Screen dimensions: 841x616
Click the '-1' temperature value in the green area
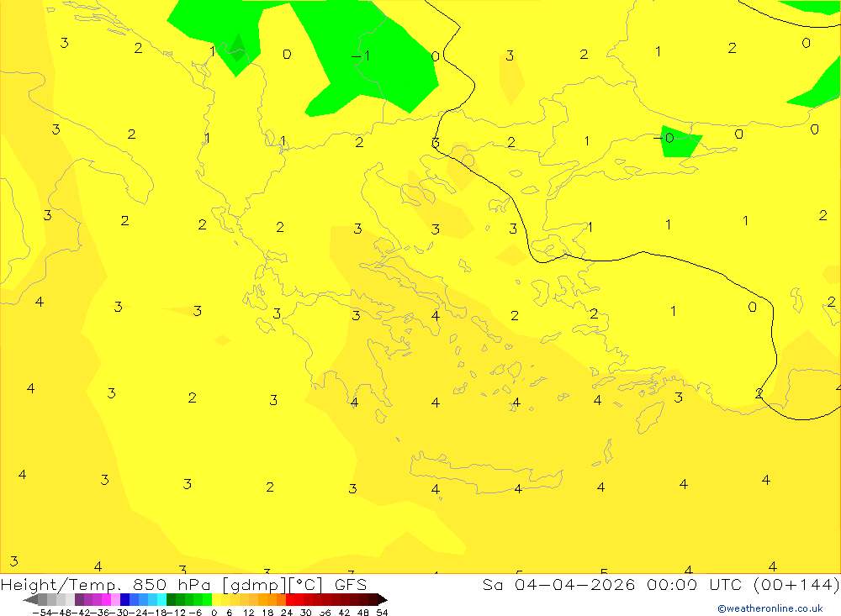pos(361,55)
